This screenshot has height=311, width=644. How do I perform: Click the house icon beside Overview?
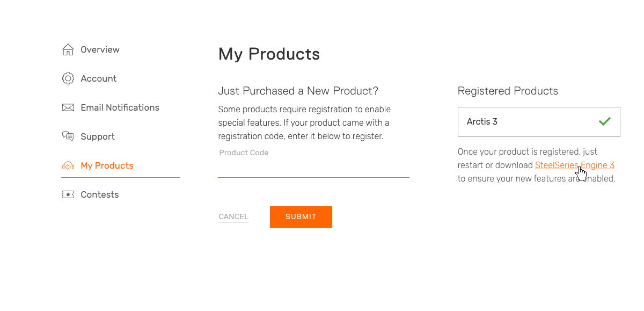[68, 49]
